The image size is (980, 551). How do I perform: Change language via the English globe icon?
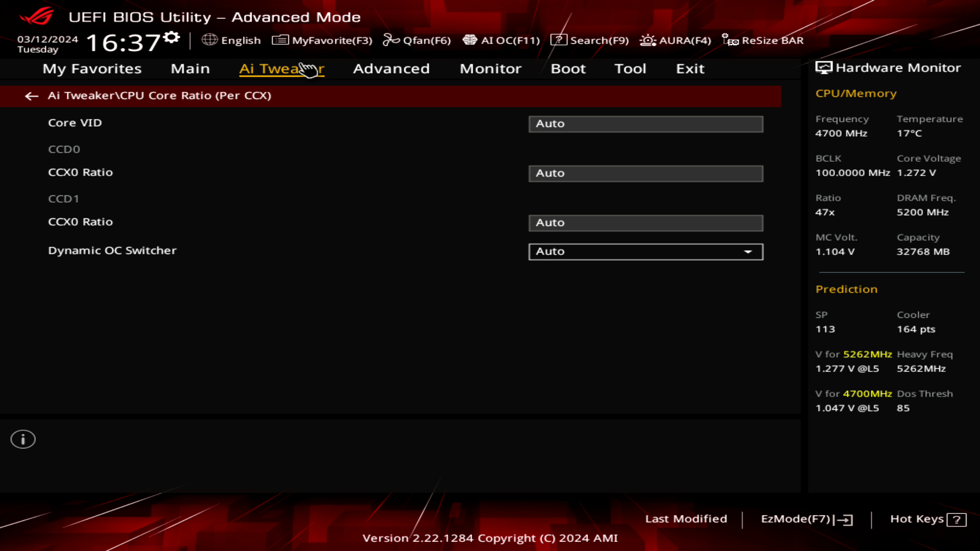coord(231,40)
